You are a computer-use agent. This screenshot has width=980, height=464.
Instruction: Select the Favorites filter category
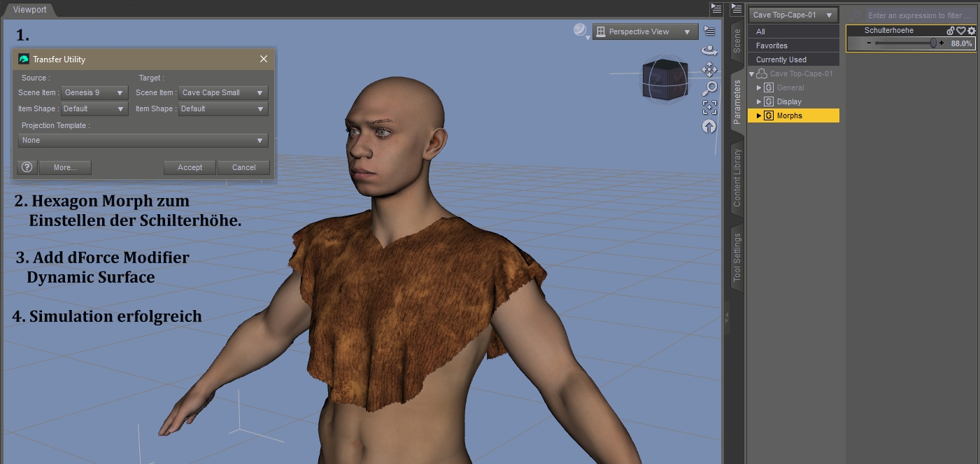pyautogui.click(x=793, y=45)
